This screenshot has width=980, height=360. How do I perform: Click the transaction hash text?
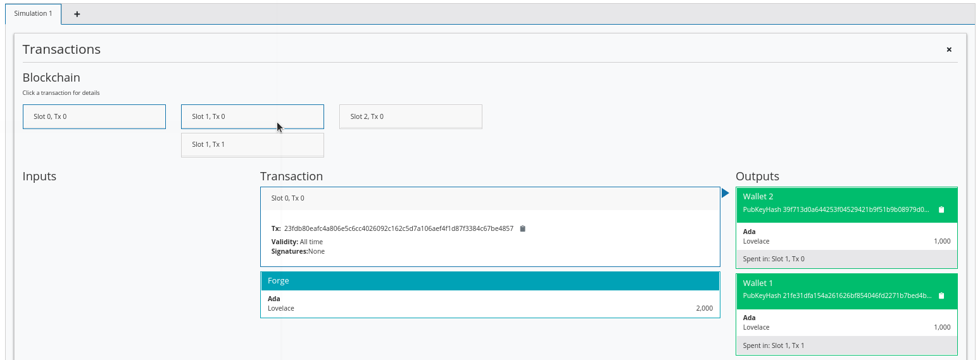[398, 228]
